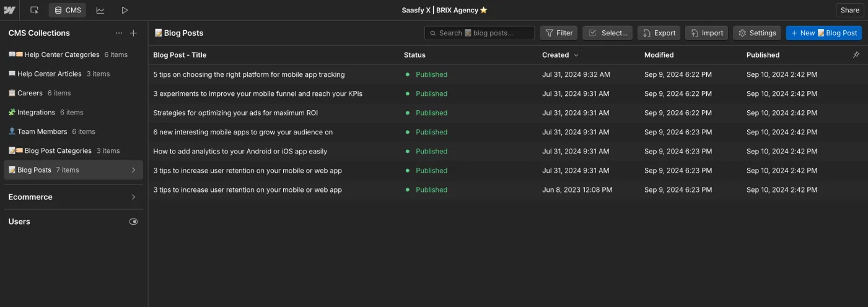This screenshot has height=307, width=868.
Task: Open the Help Center Articles collection
Action: pos(73,74)
